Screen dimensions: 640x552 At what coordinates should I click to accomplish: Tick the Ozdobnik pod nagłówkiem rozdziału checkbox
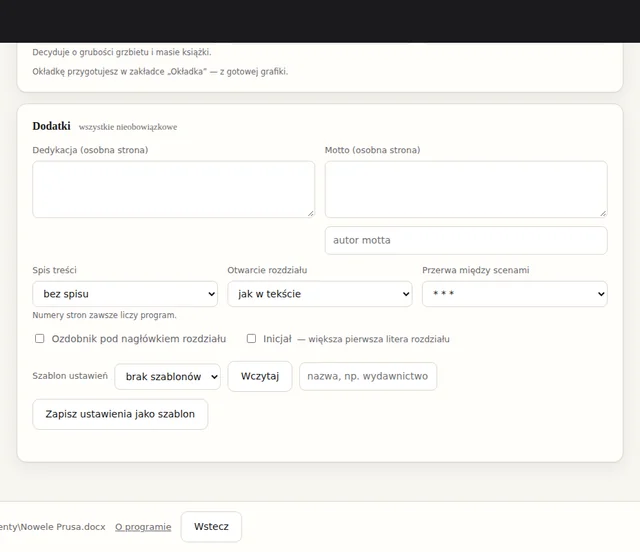click(40, 338)
